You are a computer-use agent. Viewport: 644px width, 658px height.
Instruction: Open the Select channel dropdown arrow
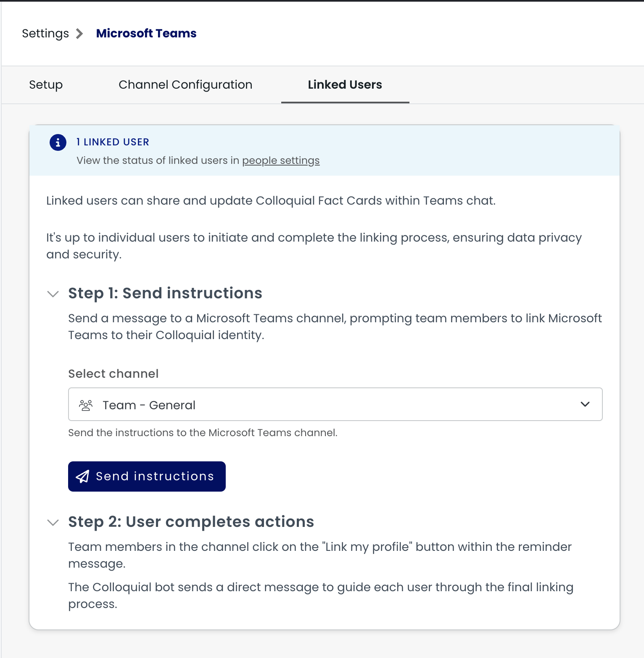[585, 404]
